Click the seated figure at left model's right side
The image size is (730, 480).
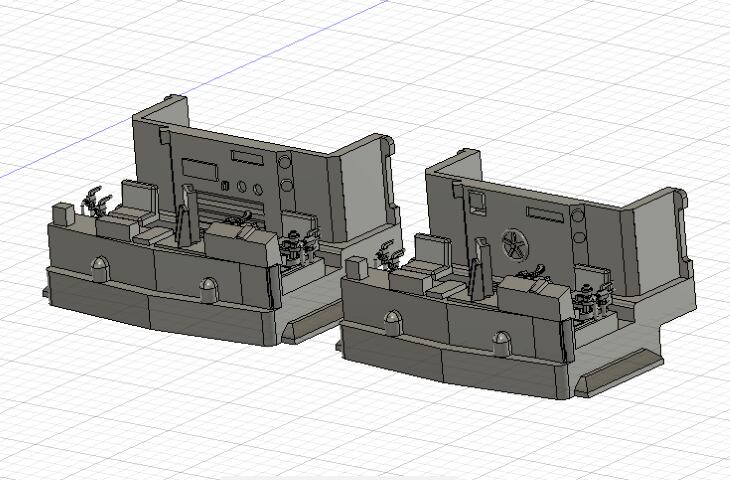[x=295, y=245]
